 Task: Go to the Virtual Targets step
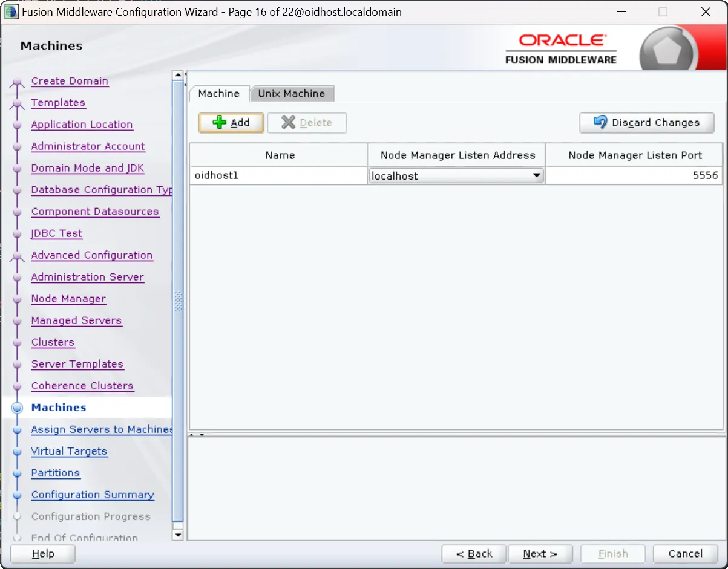(69, 451)
